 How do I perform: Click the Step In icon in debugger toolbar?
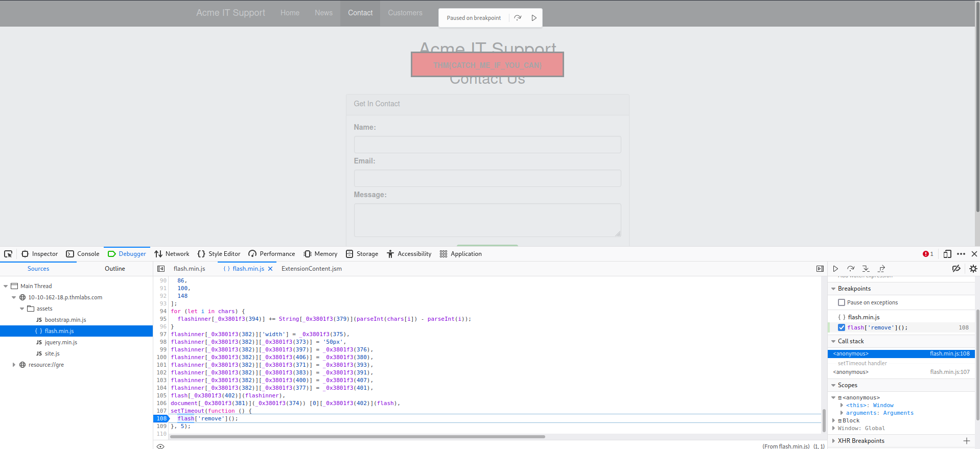click(866, 269)
